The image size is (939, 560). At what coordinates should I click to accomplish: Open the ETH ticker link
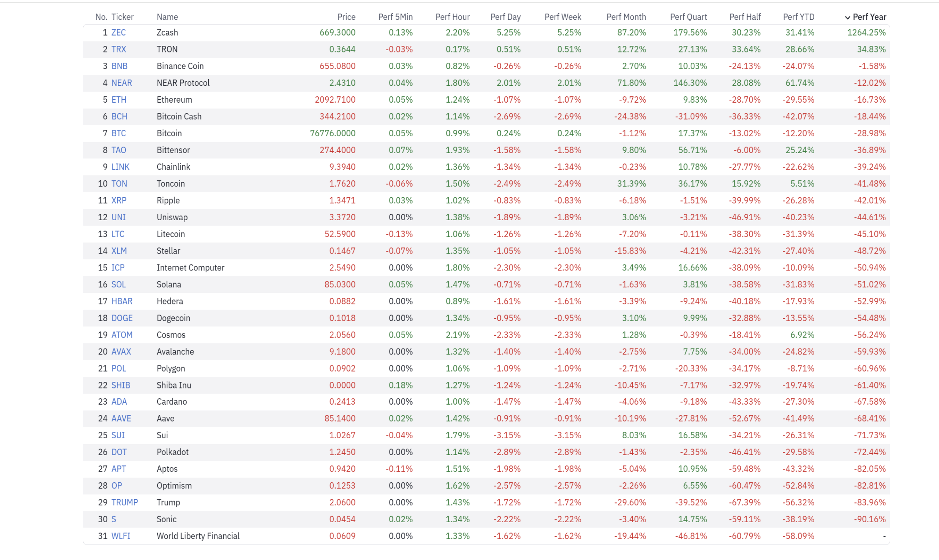coord(119,100)
